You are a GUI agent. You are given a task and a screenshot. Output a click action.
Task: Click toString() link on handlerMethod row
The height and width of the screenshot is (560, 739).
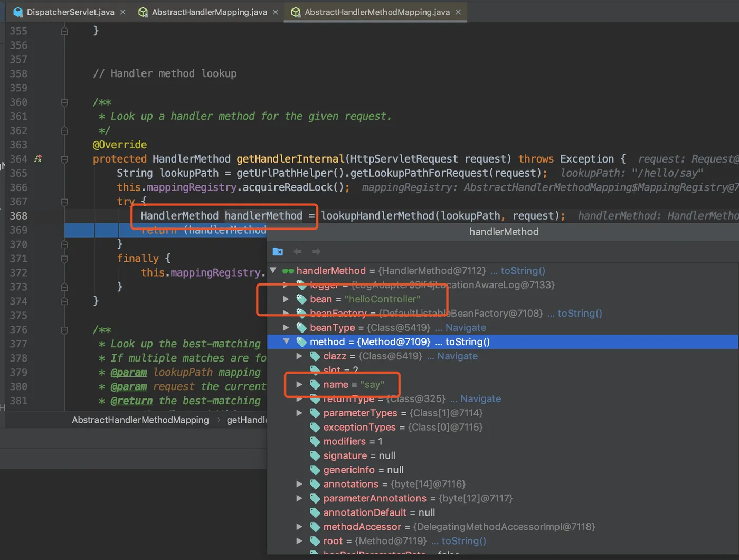pos(523,270)
